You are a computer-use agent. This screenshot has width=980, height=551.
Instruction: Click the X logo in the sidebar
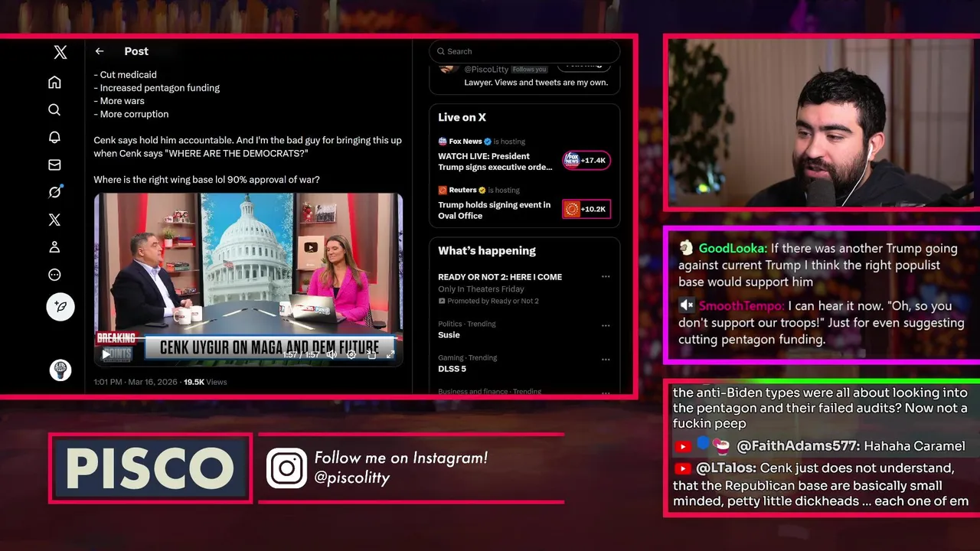(x=60, y=52)
